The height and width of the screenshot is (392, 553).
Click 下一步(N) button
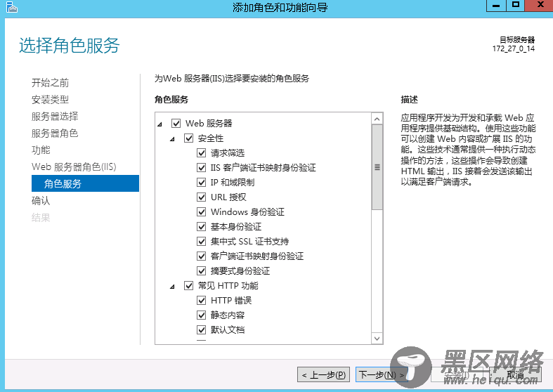click(x=382, y=374)
